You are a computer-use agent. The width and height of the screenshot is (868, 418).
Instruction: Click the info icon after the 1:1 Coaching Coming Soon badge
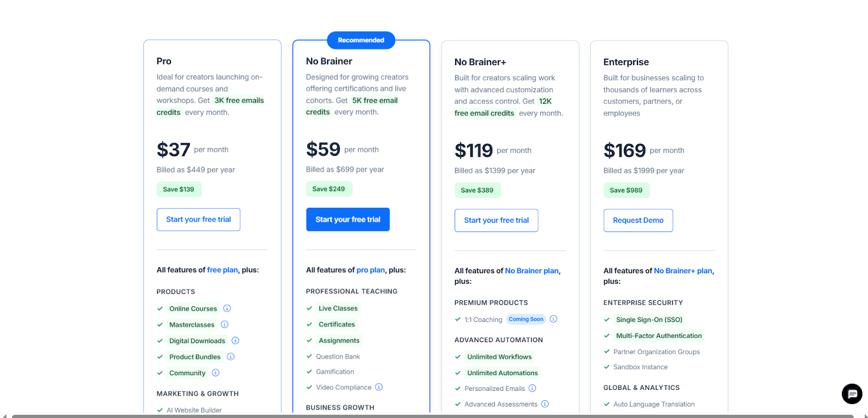553,319
